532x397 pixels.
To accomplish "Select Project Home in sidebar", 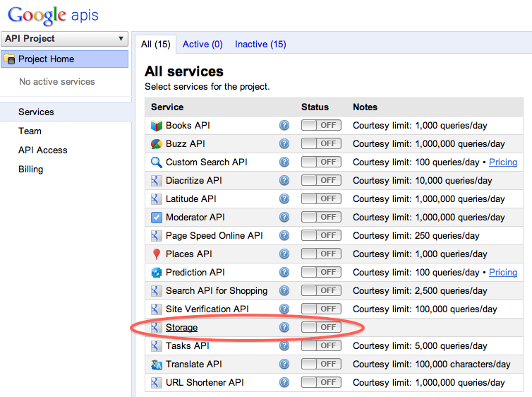I will click(x=64, y=59).
